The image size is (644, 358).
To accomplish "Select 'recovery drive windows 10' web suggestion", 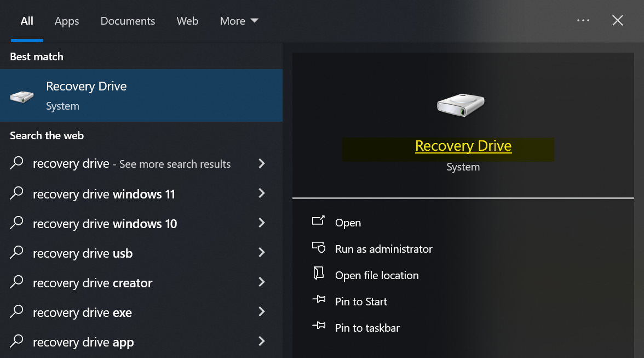I will pyautogui.click(x=105, y=224).
